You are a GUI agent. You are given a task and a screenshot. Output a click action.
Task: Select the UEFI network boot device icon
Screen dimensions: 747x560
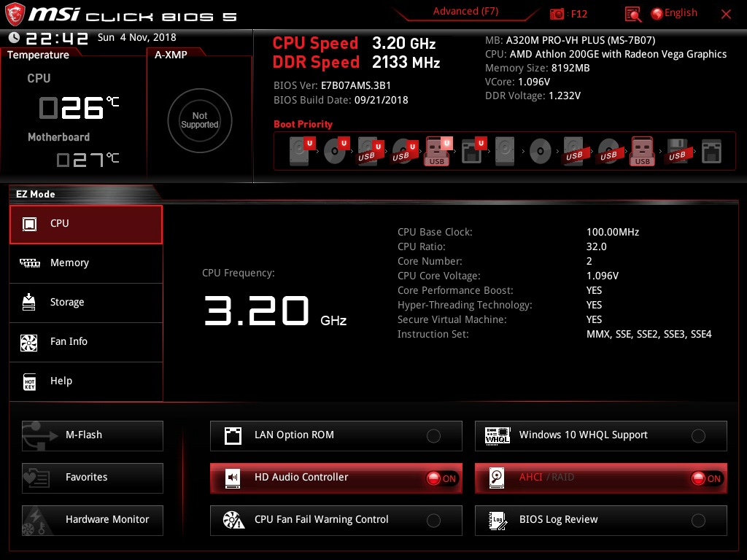coord(473,151)
